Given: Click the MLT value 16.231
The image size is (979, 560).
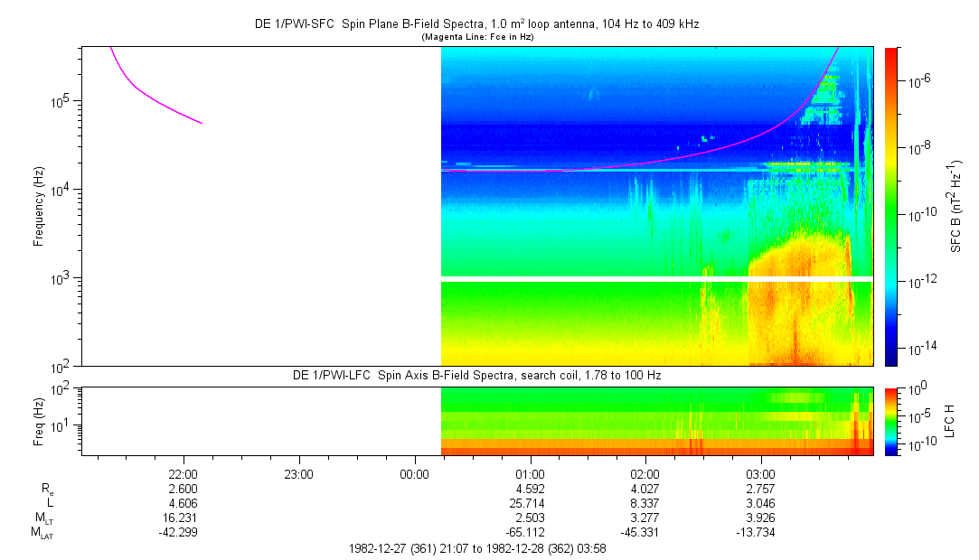Looking at the screenshot, I should click(x=183, y=518).
